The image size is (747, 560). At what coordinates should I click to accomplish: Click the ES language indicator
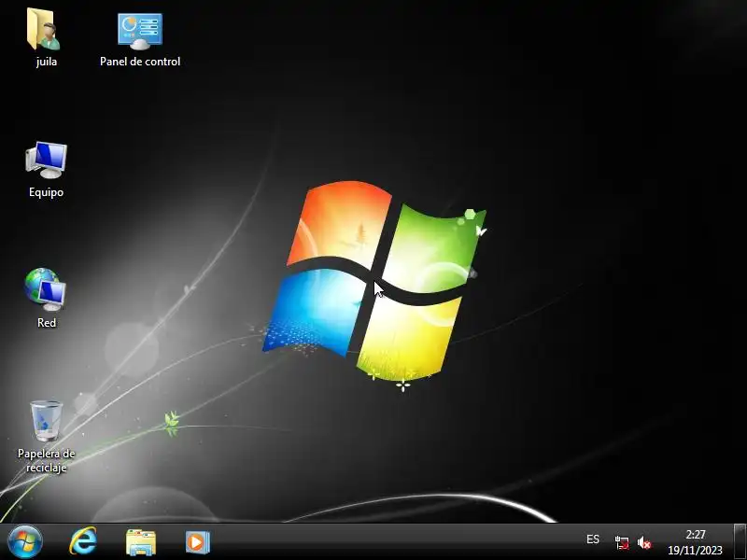(593, 539)
